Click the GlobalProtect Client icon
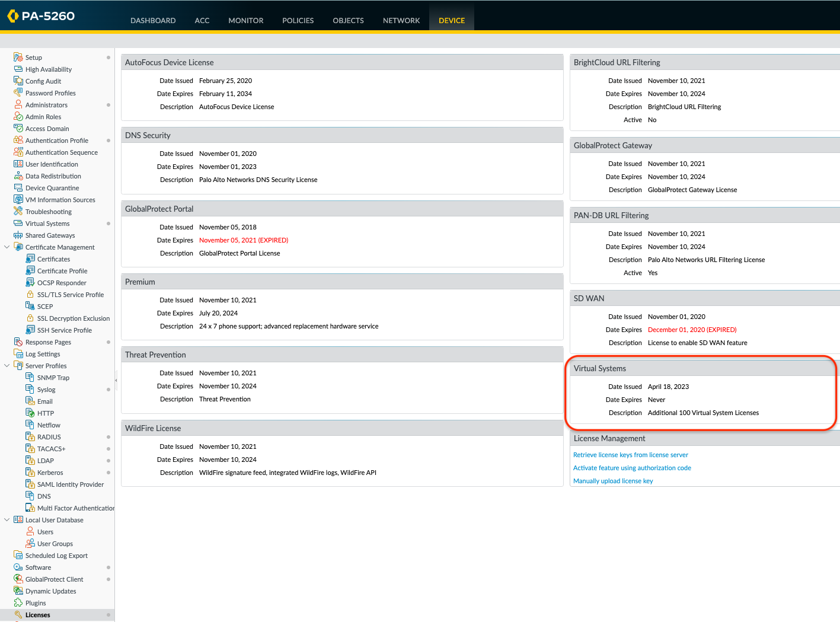 tap(18, 579)
